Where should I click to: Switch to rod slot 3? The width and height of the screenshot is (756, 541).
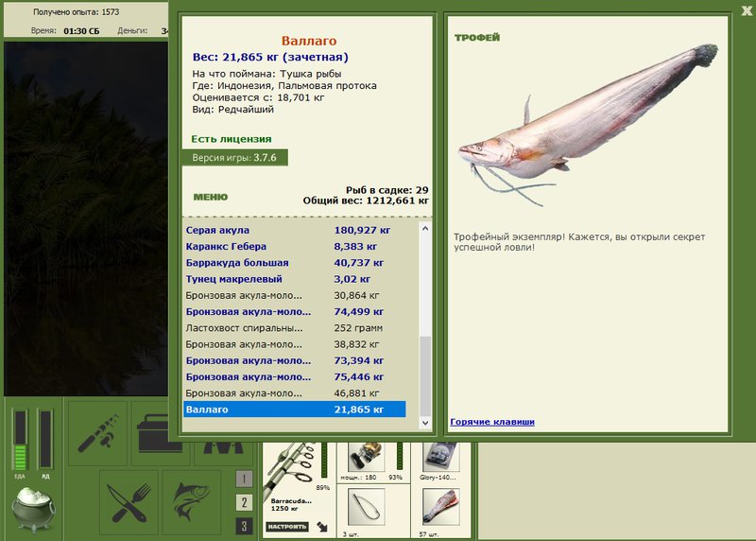(244, 526)
